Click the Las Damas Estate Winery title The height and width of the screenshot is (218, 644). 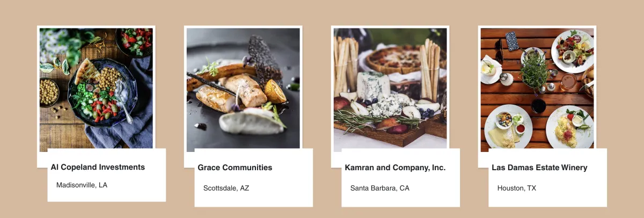[x=539, y=168]
